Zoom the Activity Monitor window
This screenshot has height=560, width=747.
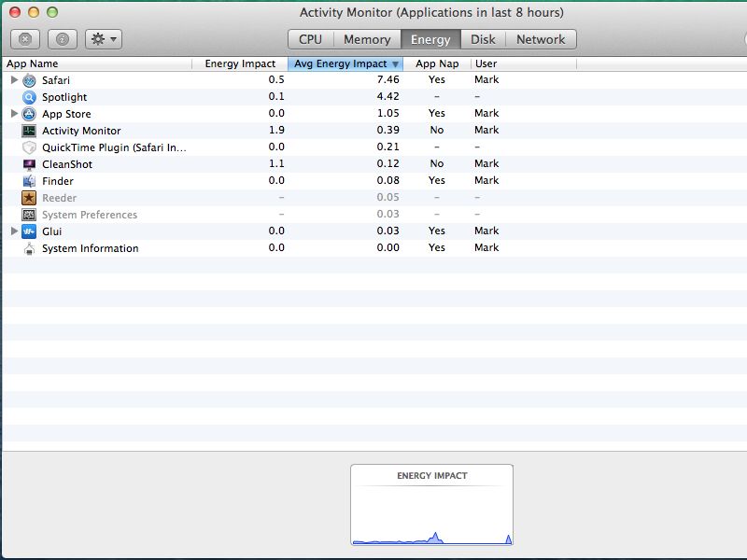pos(52,12)
